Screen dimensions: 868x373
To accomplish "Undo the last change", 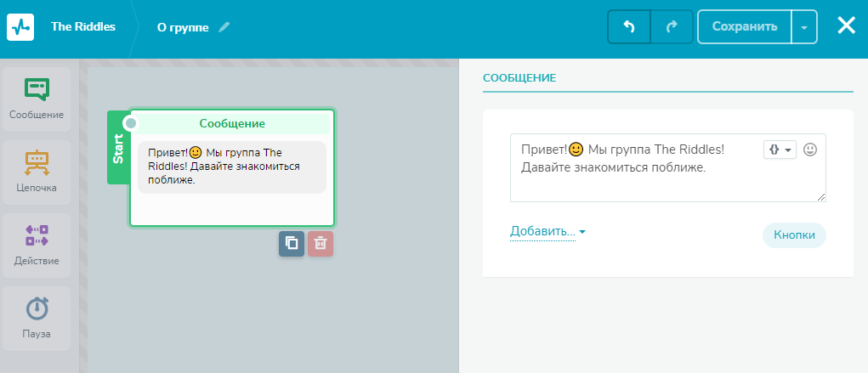I will point(629,26).
